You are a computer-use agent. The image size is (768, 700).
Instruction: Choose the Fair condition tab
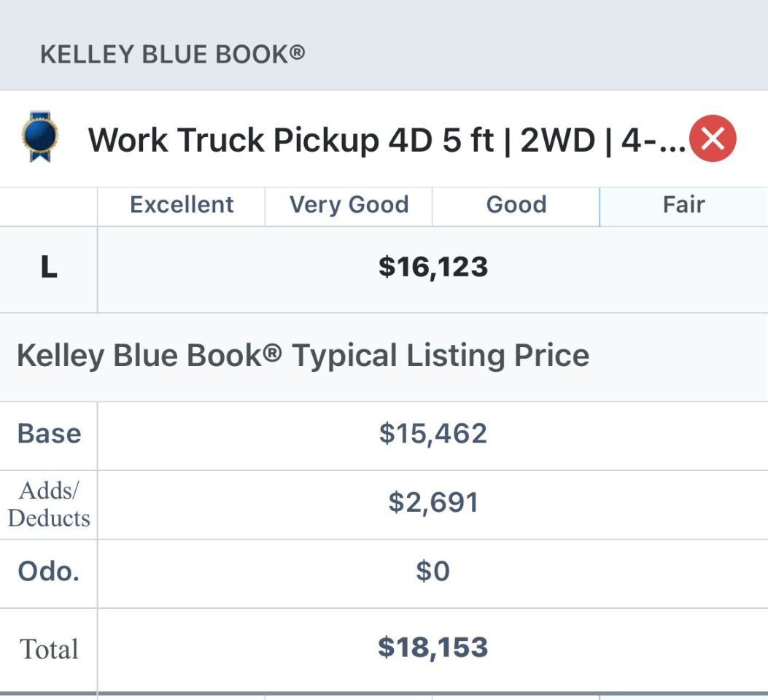click(683, 205)
